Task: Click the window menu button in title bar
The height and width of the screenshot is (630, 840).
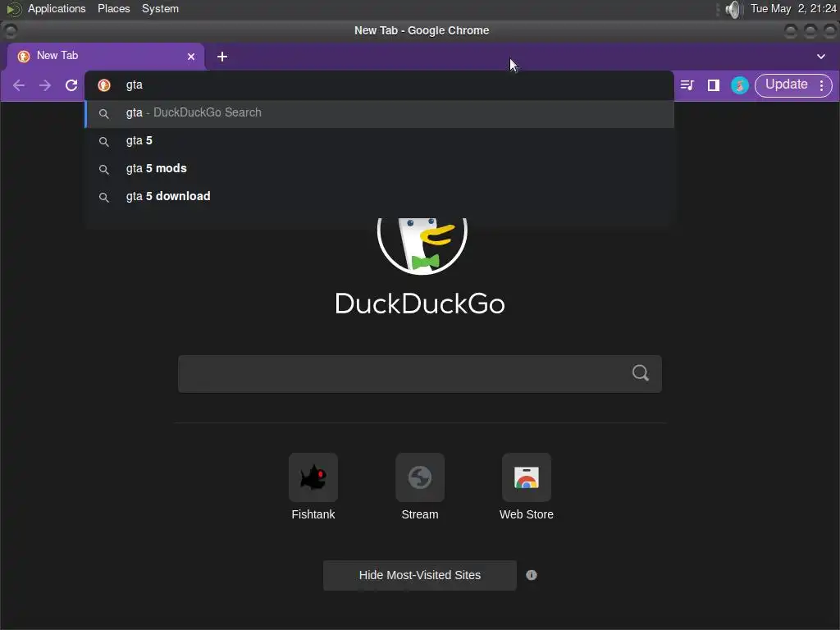Action: [10, 31]
